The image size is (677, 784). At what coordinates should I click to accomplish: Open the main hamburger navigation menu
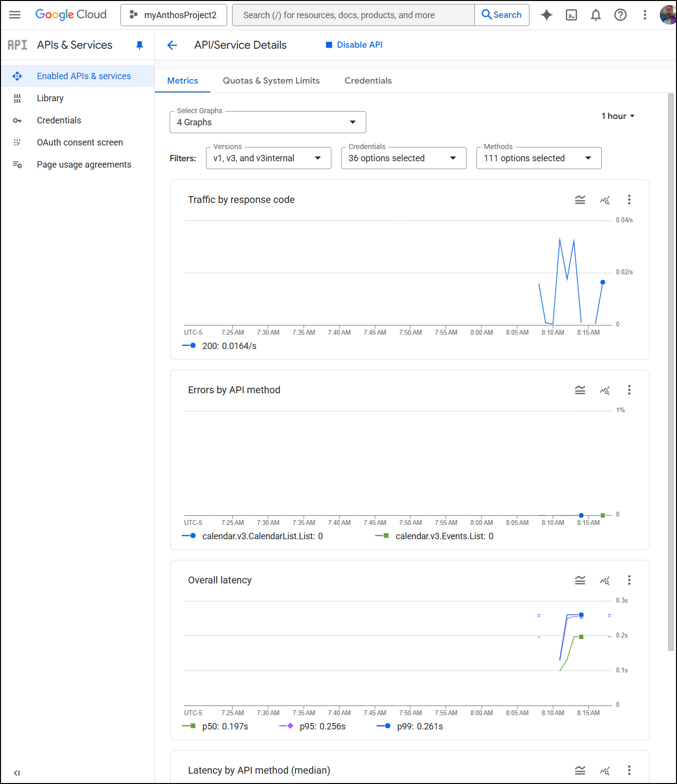click(15, 15)
